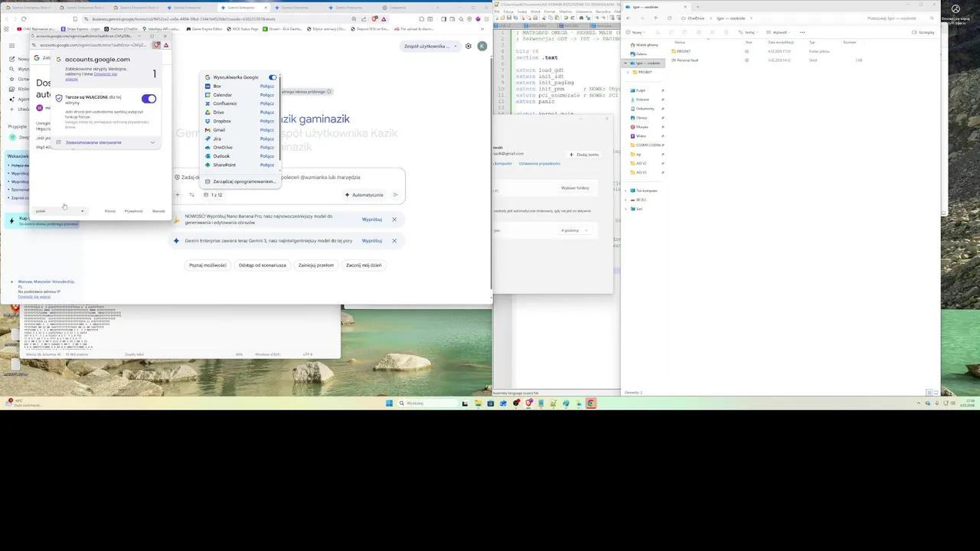Click Windows Start button on taskbar
Viewport: 980px width, 551px height.
[x=389, y=403]
